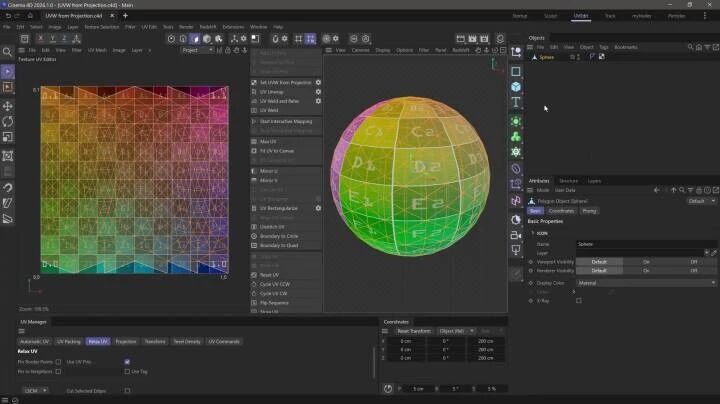Switch to the UV Packing tab
The height and width of the screenshot is (404, 720).
pyautogui.click(x=68, y=341)
